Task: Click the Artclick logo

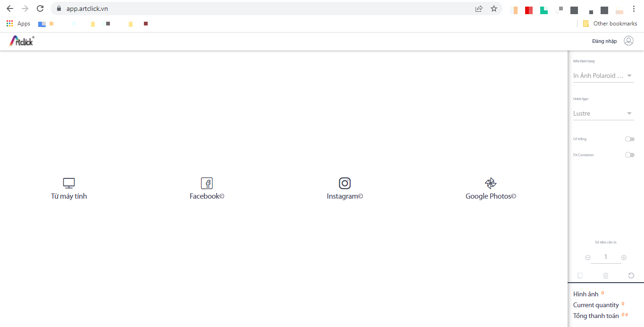Action: point(22,41)
